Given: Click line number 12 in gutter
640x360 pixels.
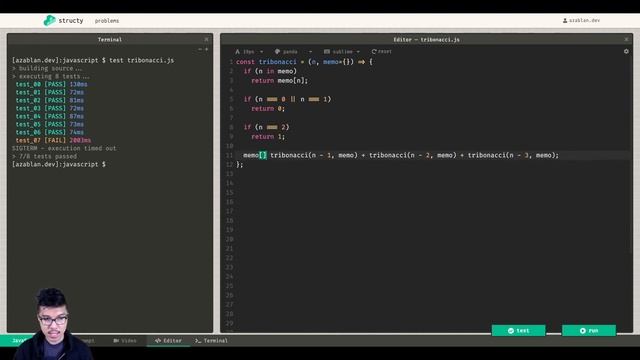Looking at the screenshot, I should pos(229,164).
